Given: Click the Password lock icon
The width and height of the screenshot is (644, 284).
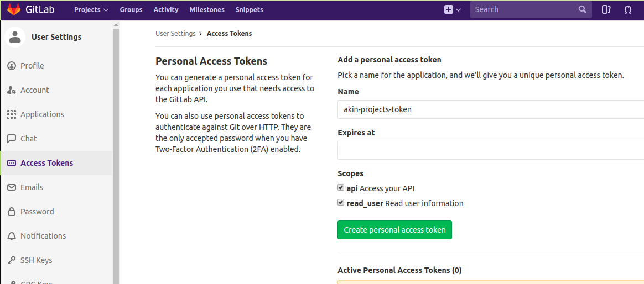Looking at the screenshot, I should coord(12,212).
